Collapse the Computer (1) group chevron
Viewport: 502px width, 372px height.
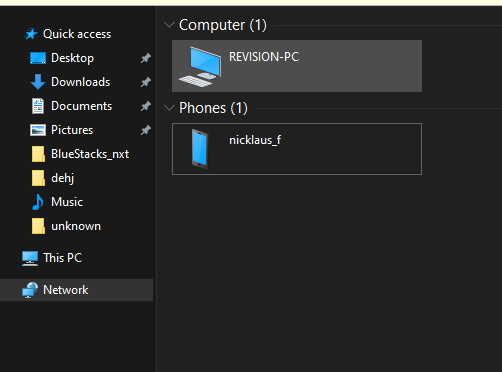tap(169, 25)
